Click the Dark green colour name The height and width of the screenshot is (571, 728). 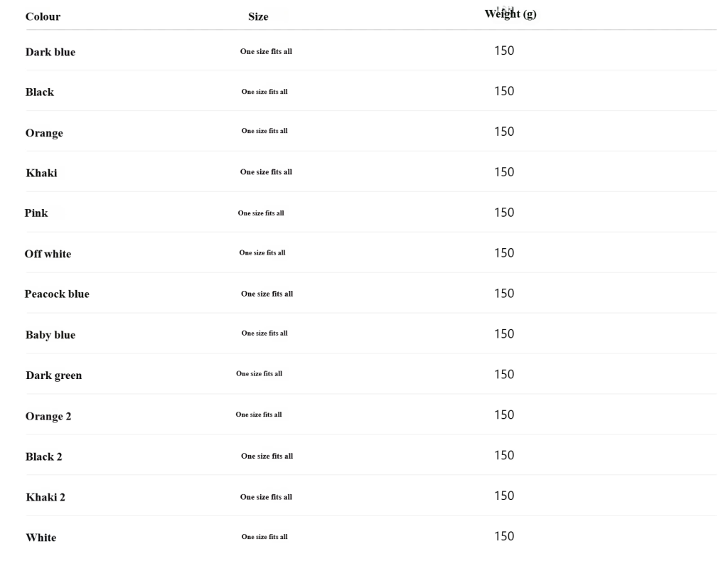tap(53, 375)
